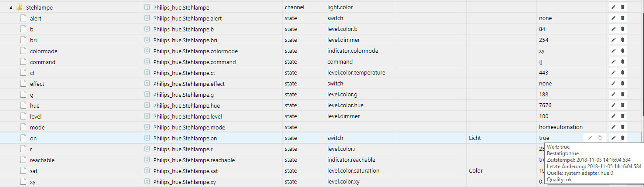Edit the b state object
The height and width of the screenshot is (187, 644).
[x=613, y=29]
